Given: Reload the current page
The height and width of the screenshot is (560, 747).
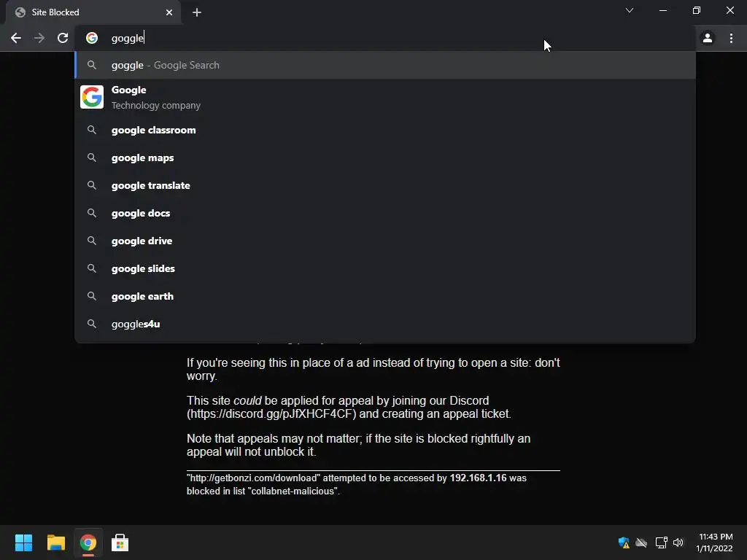Looking at the screenshot, I should tap(63, 38).
